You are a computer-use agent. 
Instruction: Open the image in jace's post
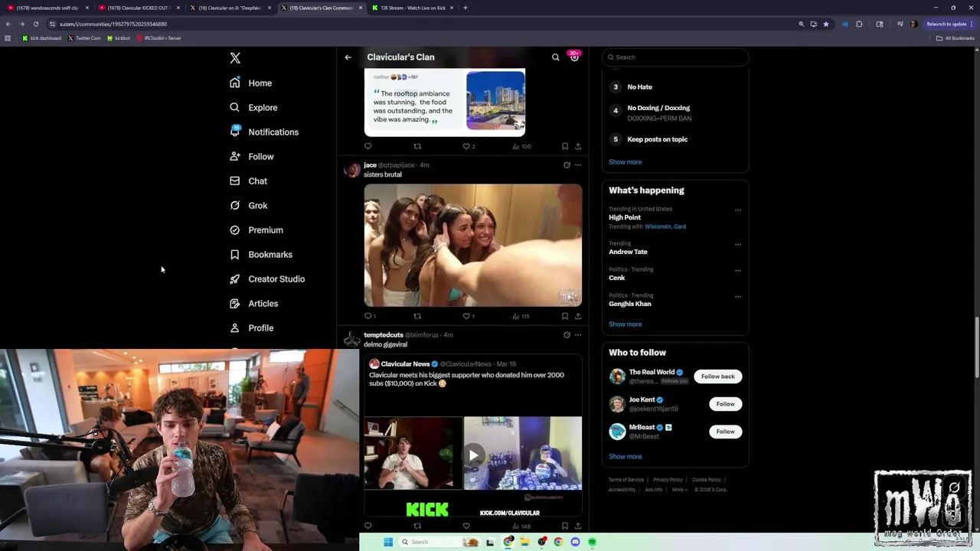click(x=473, y=245)
